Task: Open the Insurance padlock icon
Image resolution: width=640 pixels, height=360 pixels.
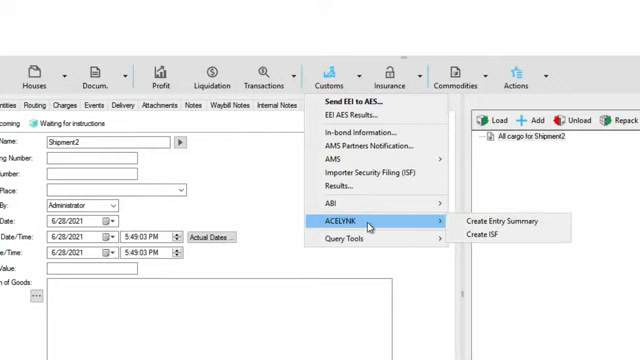Action: tap(390, 72)
